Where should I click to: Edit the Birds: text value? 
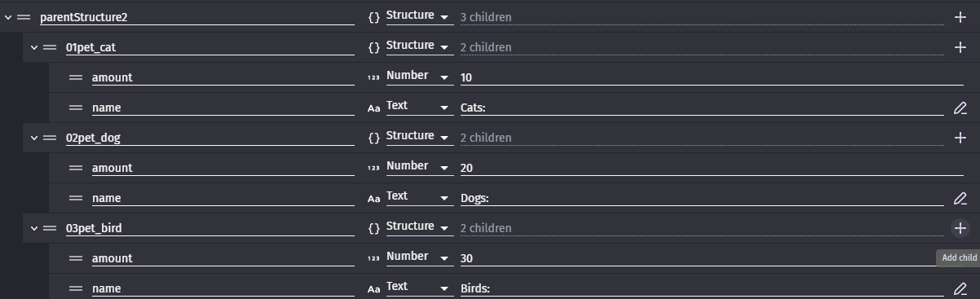[960, 288]
